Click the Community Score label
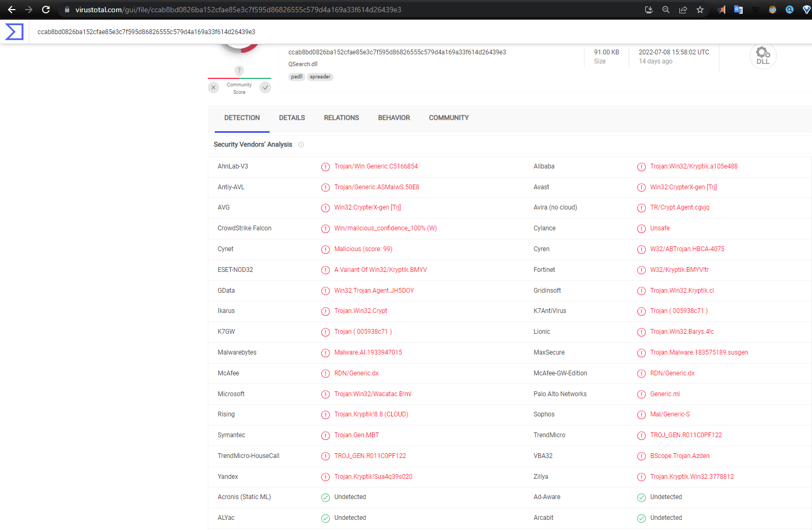 (x=239, y=89)
